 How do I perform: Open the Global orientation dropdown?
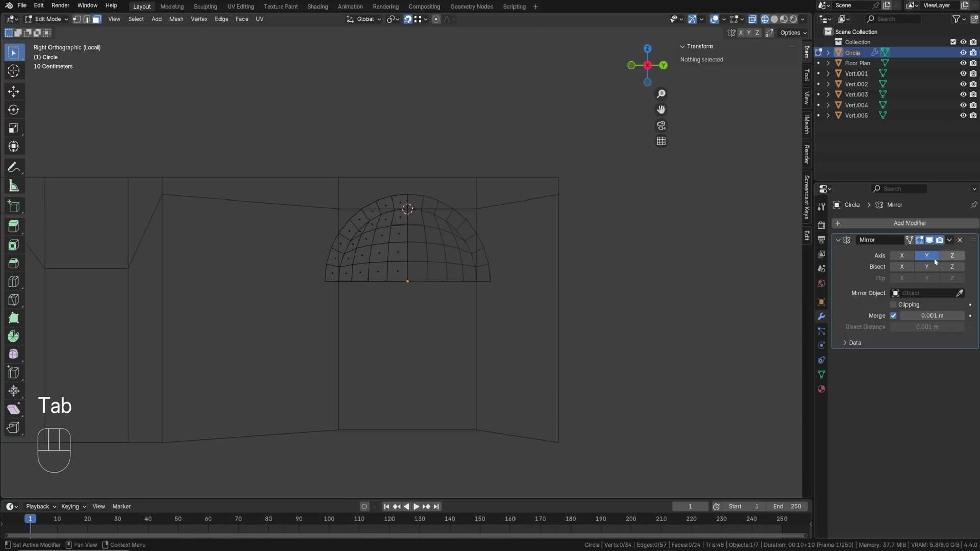point(364,19)
